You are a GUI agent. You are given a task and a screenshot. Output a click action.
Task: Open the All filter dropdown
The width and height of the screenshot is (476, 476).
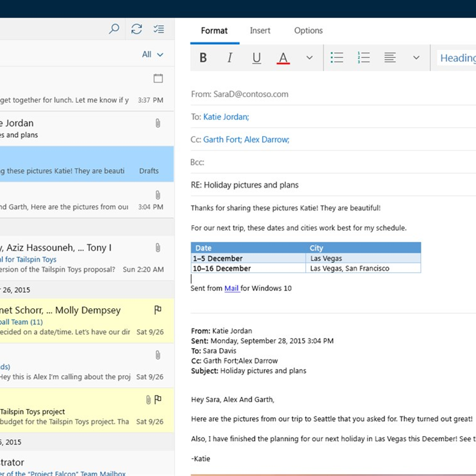point(153,54)
